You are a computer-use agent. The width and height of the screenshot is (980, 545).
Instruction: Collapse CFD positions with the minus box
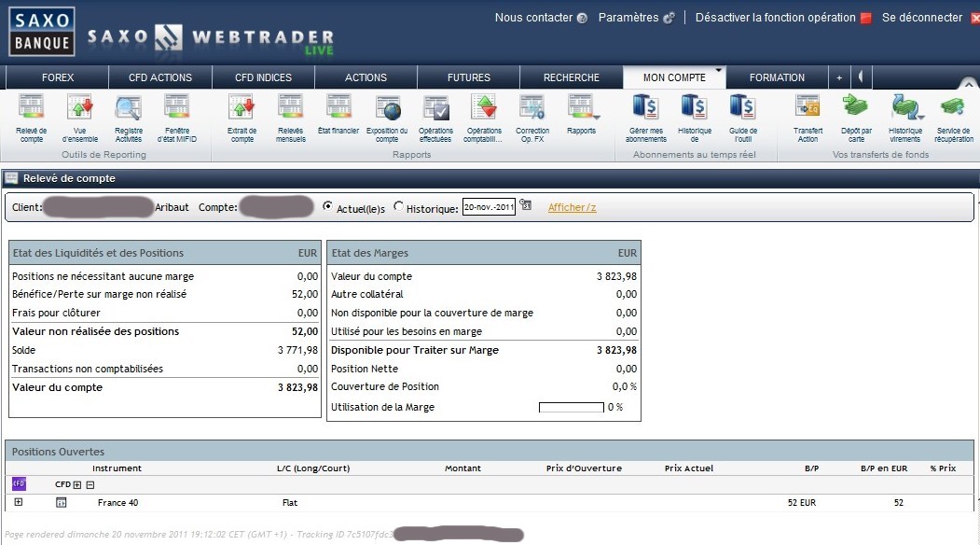pyautogui.click(x=90, y=485)
